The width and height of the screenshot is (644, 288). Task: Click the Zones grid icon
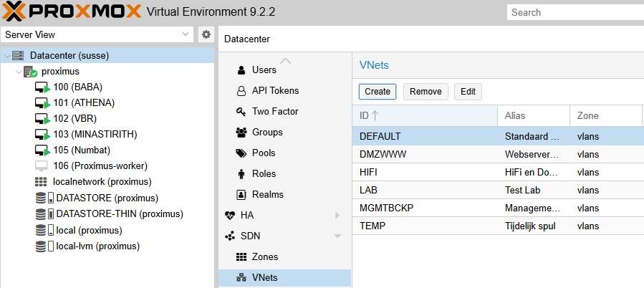[241, 257]
